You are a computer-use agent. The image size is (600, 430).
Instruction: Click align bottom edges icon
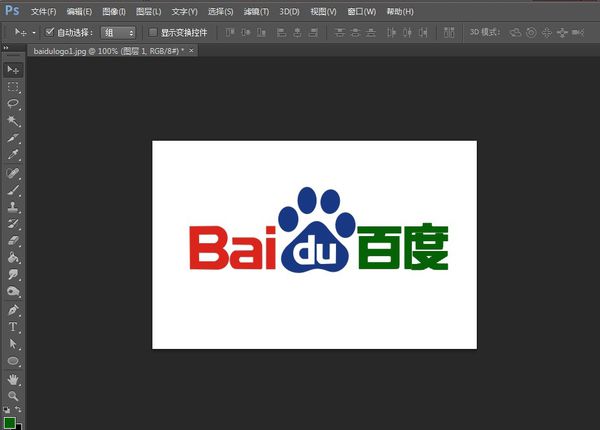261,33
